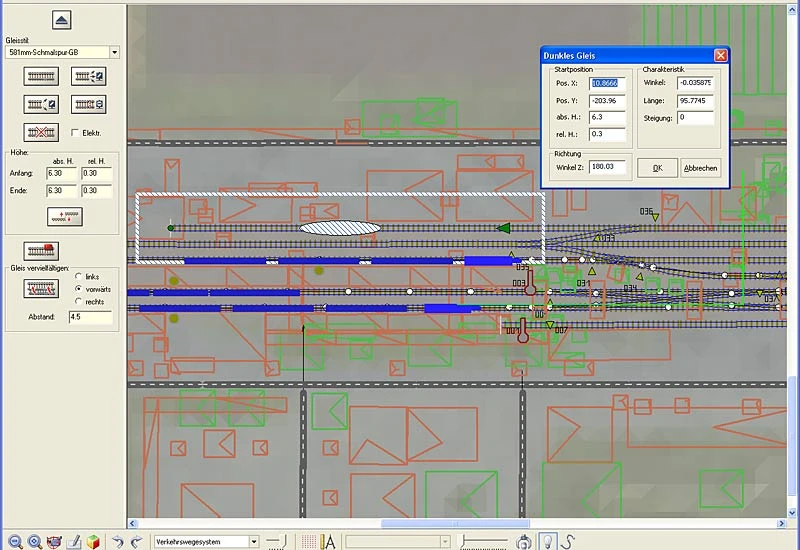Select the track with switch tool top right
800x550 pixels.
tap(89, 77)
